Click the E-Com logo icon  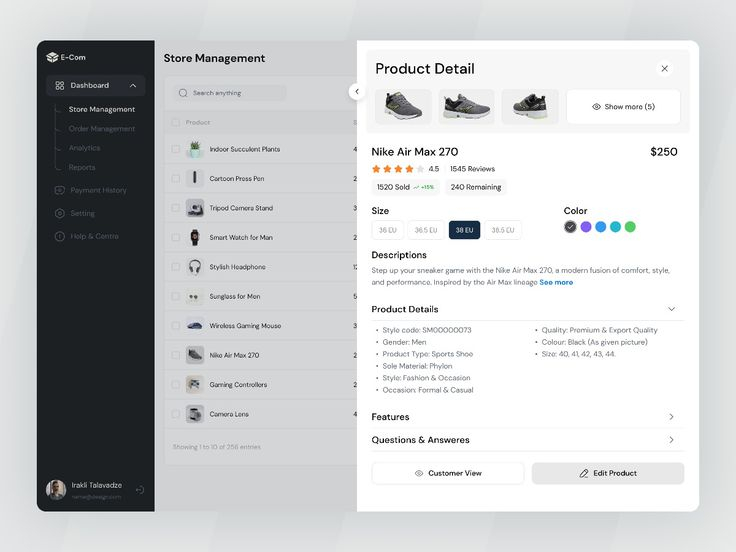click(x=52, y=57)
